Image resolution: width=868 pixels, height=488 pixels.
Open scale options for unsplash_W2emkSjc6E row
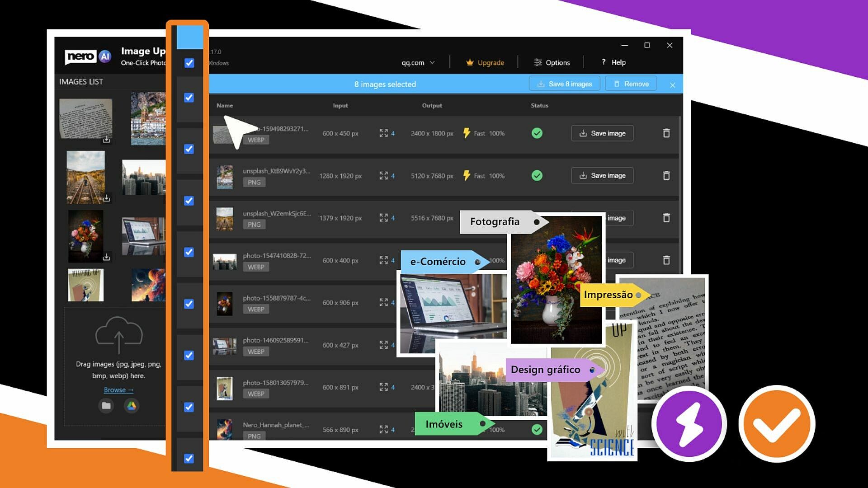(384, 218)
